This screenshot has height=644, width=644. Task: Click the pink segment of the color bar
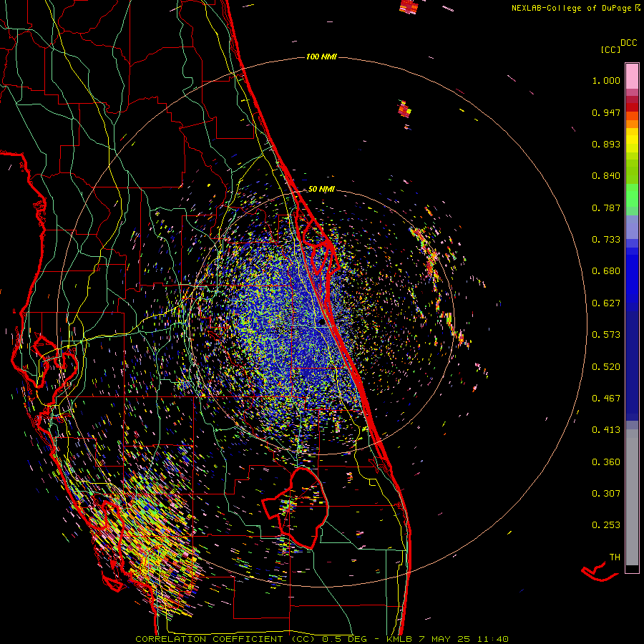tap(632, 77)
